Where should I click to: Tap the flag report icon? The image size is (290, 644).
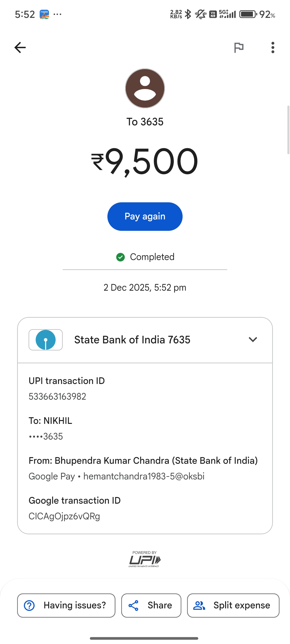[239, 47]
